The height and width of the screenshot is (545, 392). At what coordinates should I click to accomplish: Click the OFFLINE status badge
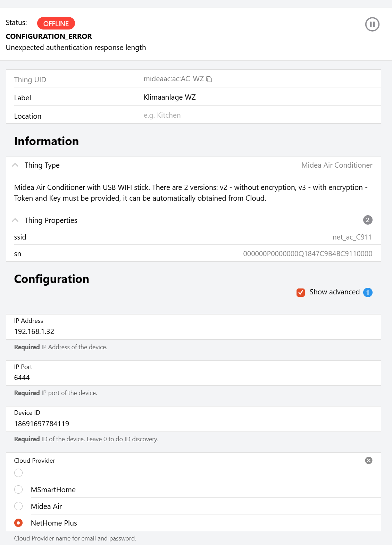click(56, 24)
